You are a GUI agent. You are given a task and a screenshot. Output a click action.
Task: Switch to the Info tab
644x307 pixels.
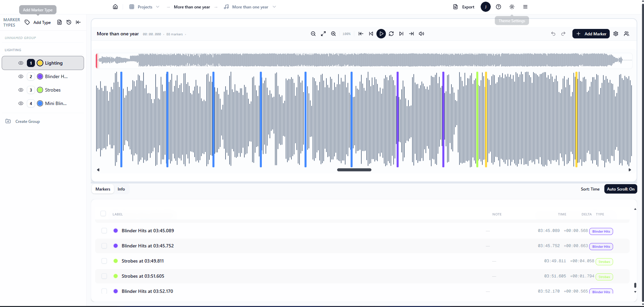(121, 189)
